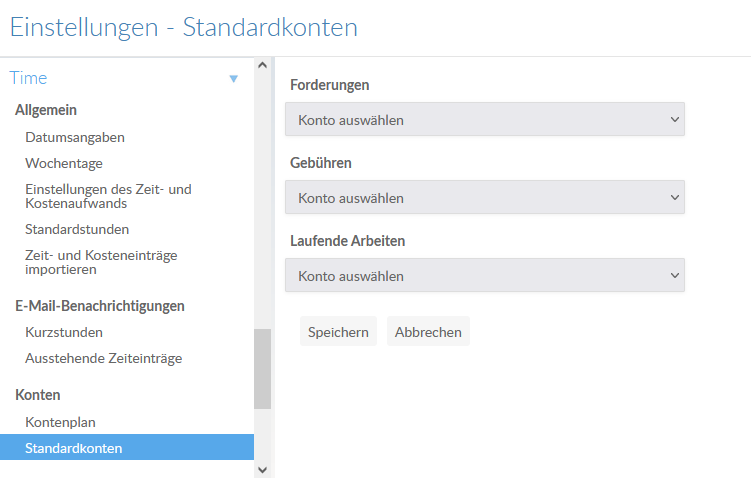Open Datumsangaben settings

click(75, 137)
